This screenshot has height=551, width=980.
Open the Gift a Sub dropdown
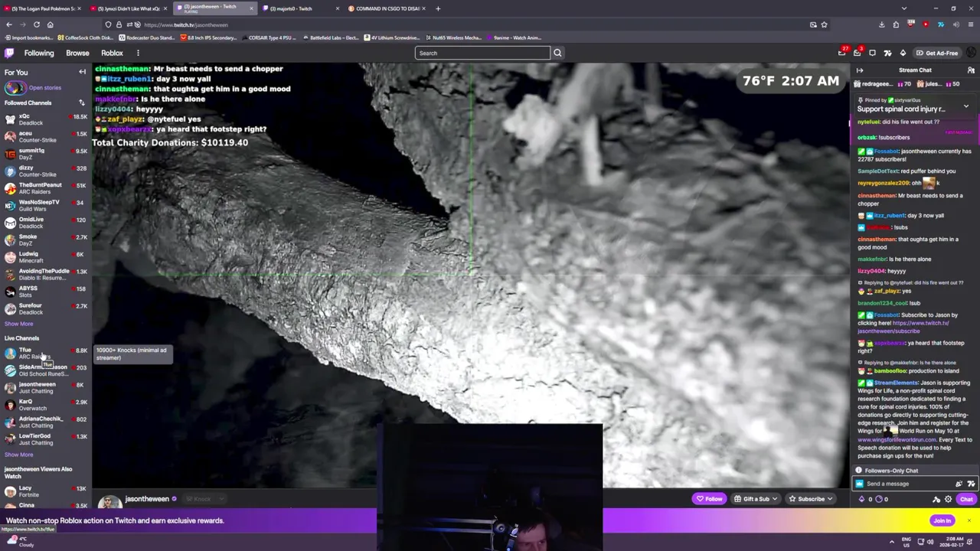[755, 499]
